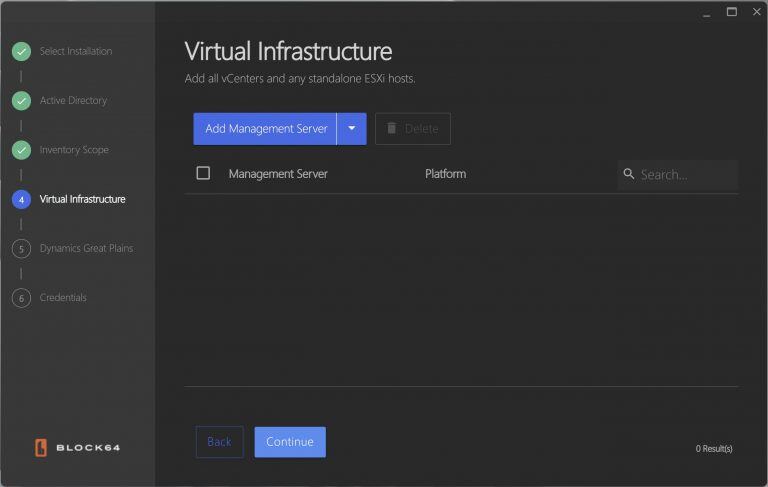Screen dimensions: 768x487
Task: Click the Back button
Action: point(219,442)
